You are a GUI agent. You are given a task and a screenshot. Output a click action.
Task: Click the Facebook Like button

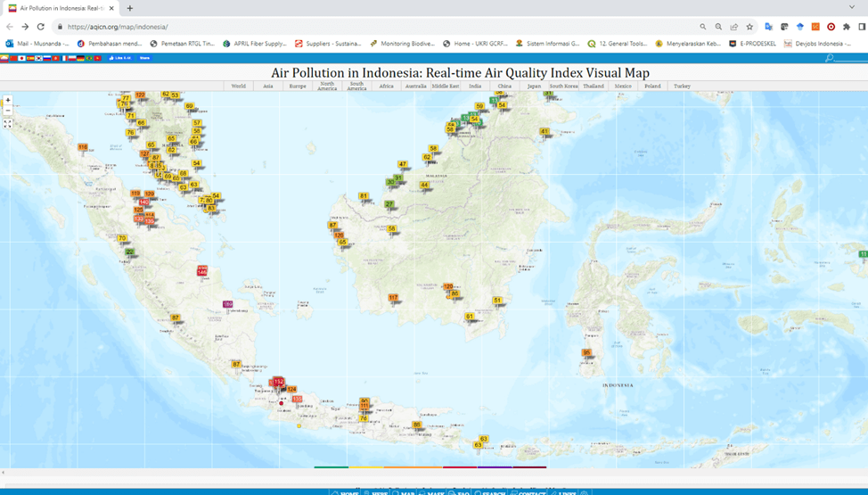(119, 58)
